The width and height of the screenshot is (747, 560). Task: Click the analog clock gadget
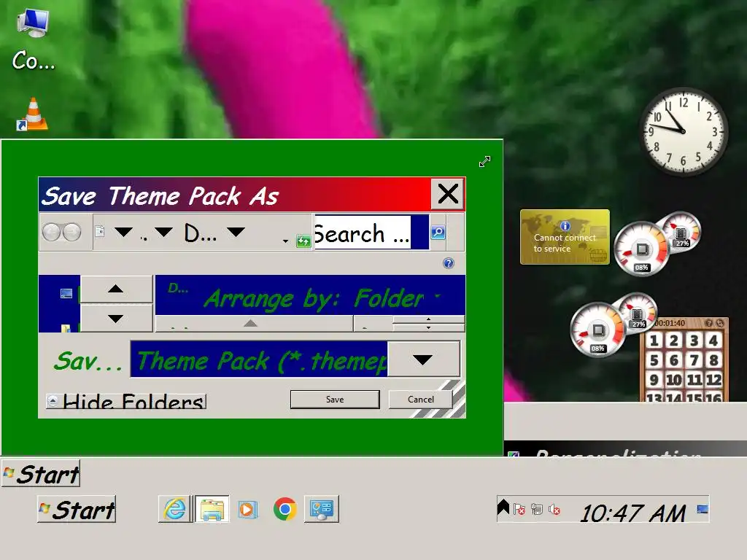pyautogui.click(x=683, y=131)
